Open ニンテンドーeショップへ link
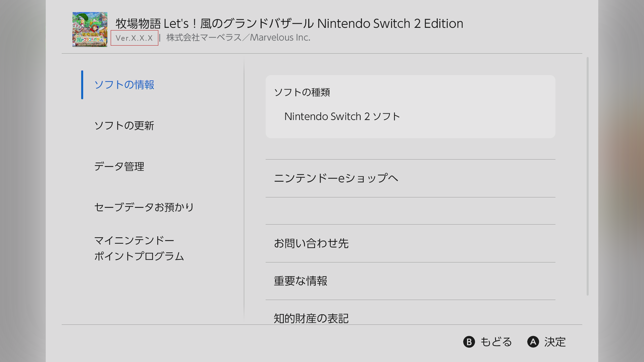The width and height of the screenshot is (644, 362). click(335, 178)
